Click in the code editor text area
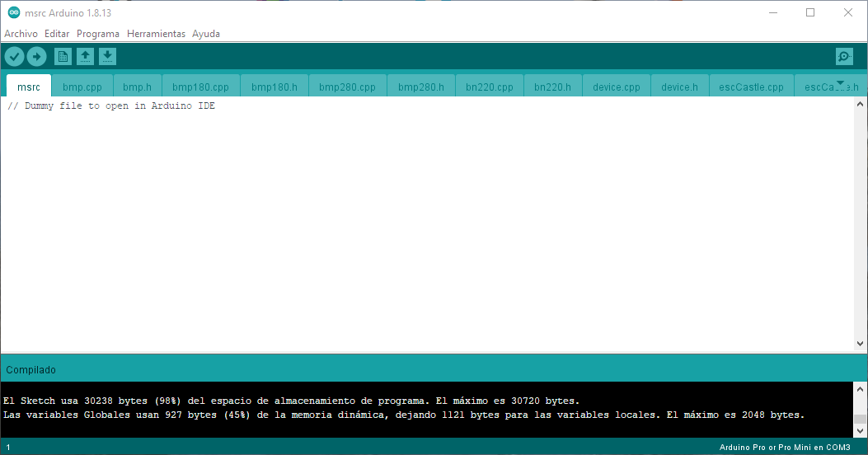The image size is (868, 455). click(x=412, y=223)
